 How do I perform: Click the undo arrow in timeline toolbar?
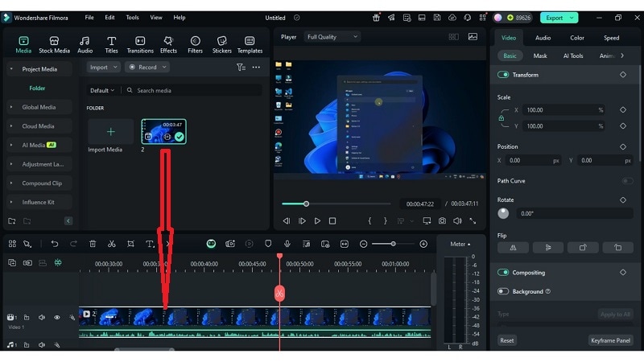54,244
